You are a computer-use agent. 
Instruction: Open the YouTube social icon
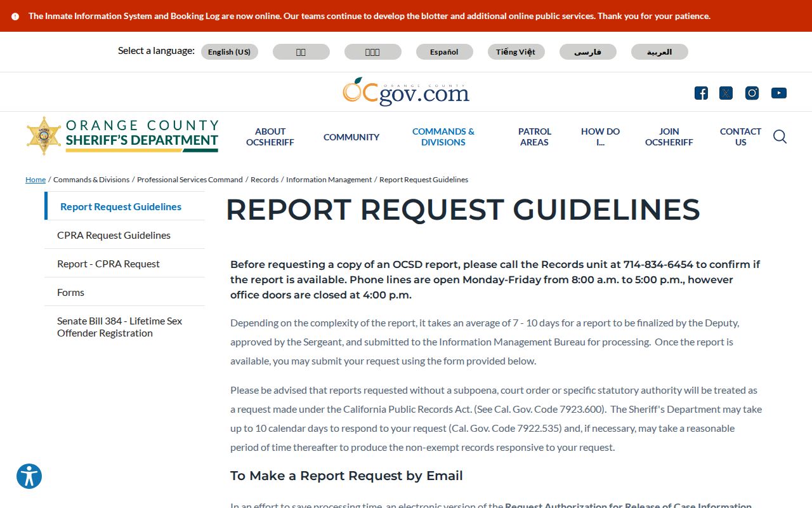[779, 93]
